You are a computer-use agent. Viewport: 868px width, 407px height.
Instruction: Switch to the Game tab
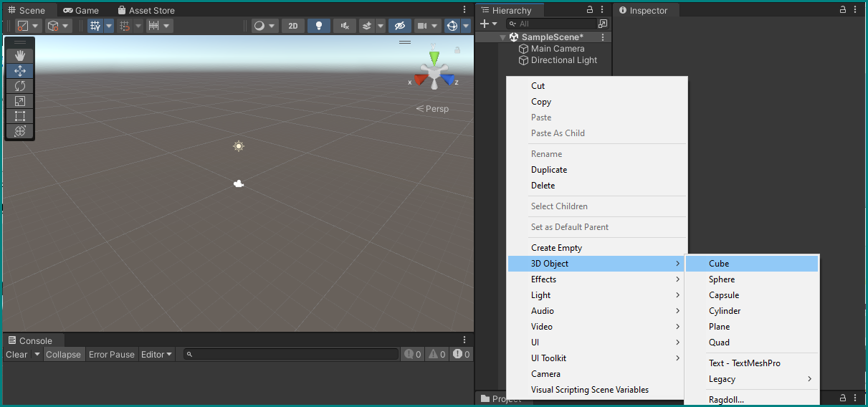[x=81, y=11]
